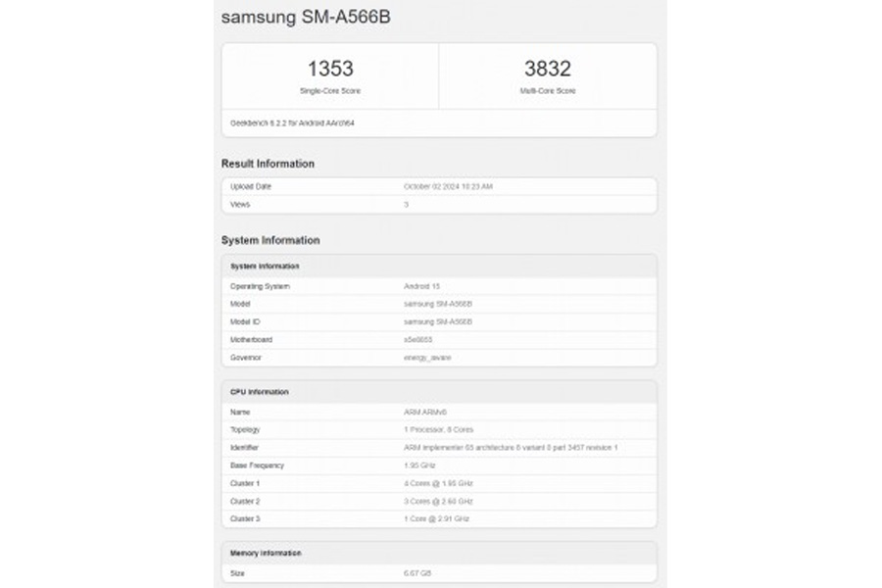Select the Base Frequency row
Viewport: 882px width, 588px height.
point(439,465)
